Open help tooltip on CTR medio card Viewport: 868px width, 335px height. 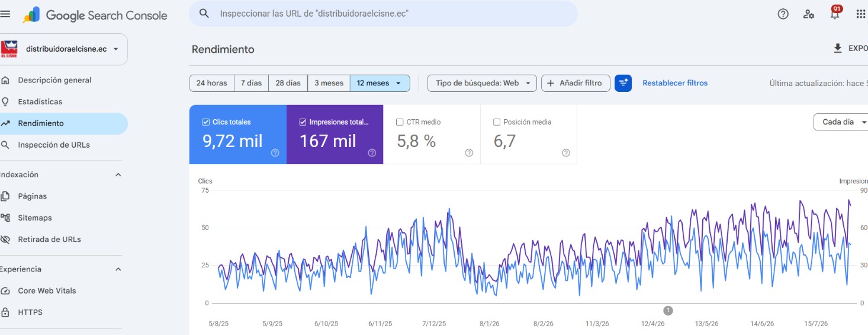point(469,152)
